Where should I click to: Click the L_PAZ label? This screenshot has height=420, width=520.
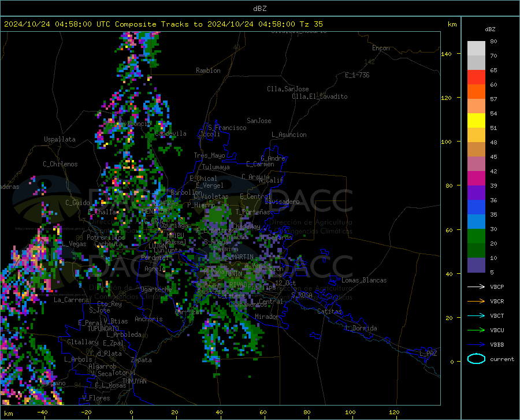tap(428, 354)
